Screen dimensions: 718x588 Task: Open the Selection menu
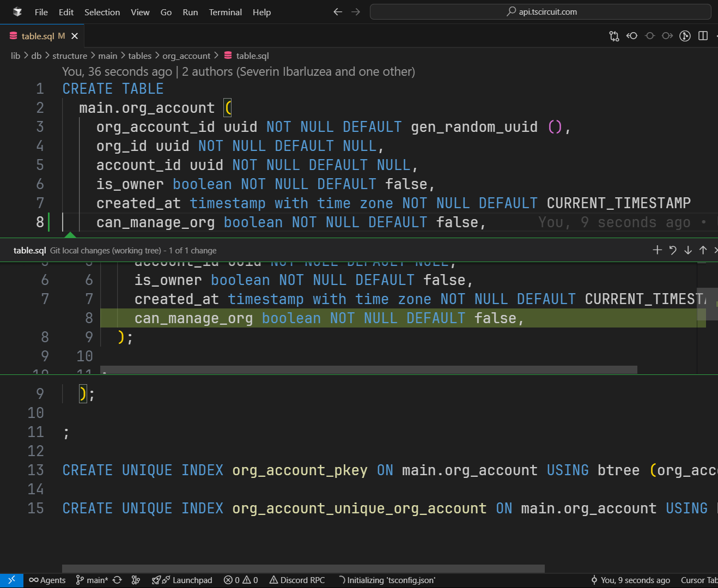point(102,12)
